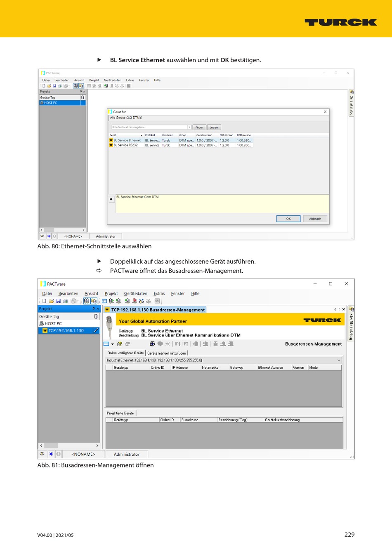
Task: Open Extras menu in lower PACTware window
Action: pyautogui.click(x=159, y=294)
